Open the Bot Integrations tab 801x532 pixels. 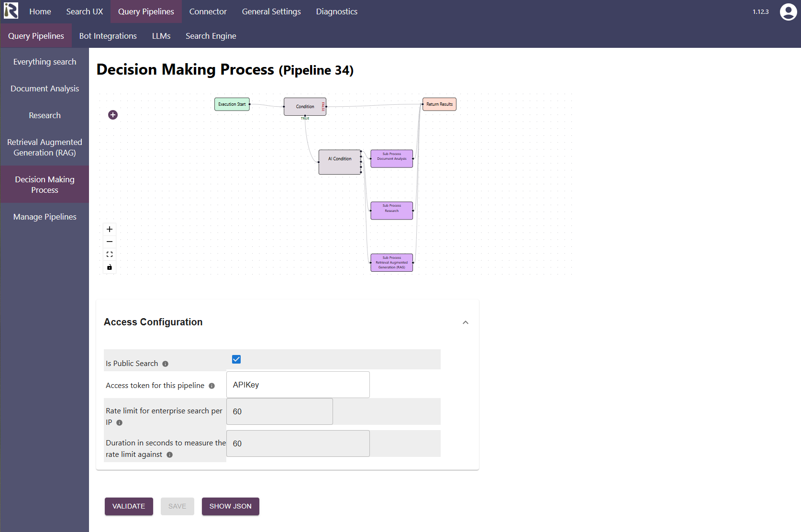(108, 36)
